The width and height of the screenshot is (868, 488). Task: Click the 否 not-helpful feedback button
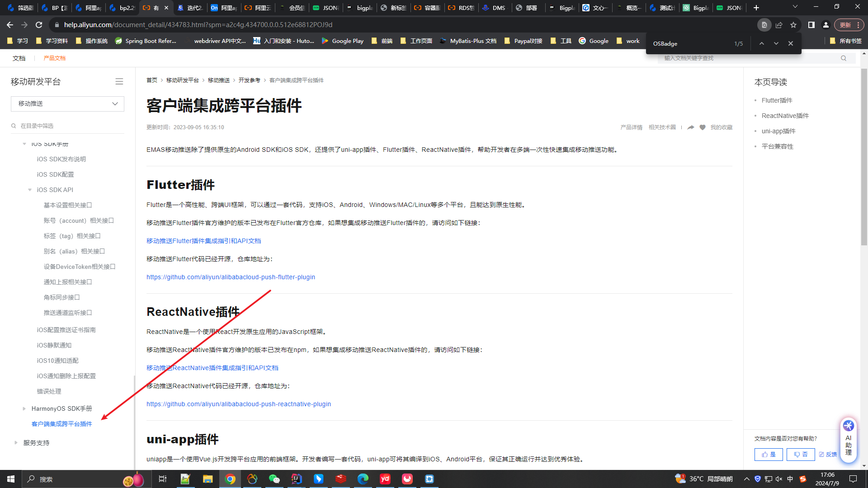[x=801, y=455]
